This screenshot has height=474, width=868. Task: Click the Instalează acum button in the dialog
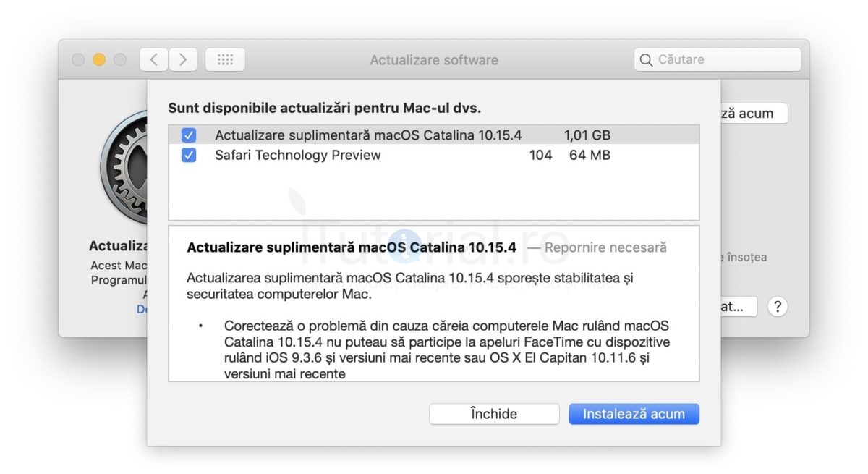click(634, 414)
